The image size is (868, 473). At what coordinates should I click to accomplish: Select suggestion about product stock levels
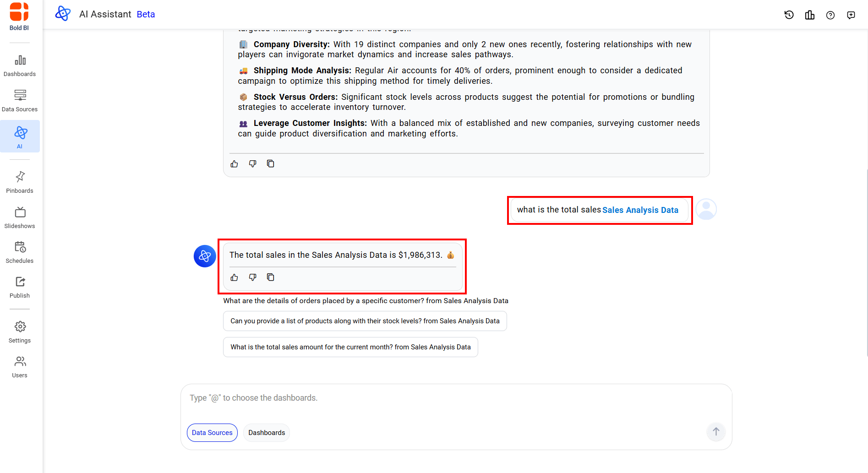(x=365, y=321)
